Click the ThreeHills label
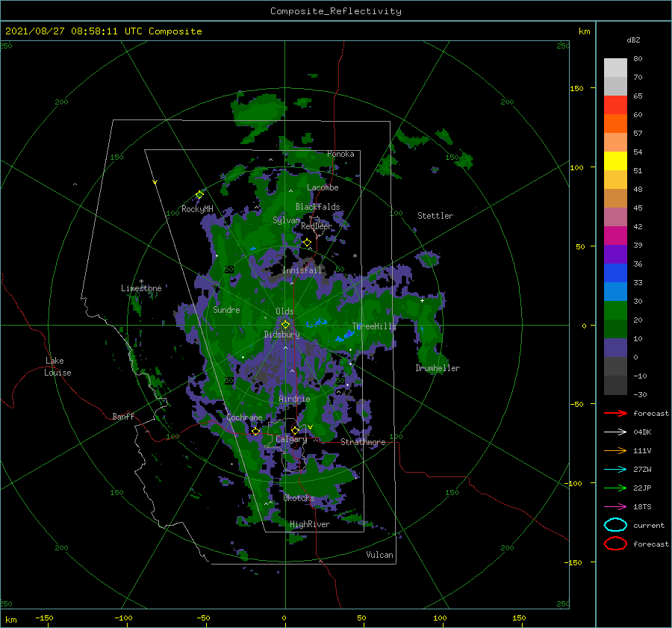Screen dimensions: 672x628 click(x=375, y=326)
